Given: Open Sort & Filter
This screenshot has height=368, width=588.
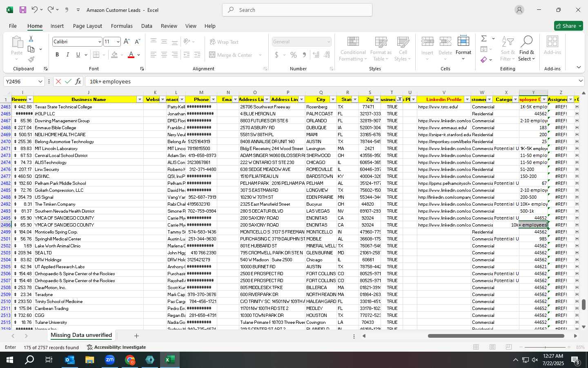Looking at the screenshot, I should click(x=508, y=49).
